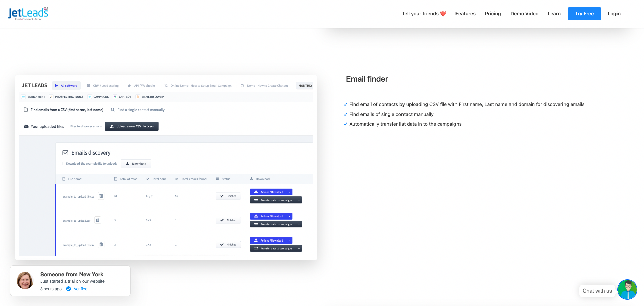Click the play icon on All software
This screenshot has width=644, height=306.
pyautogui.click(x=57, y=86)
